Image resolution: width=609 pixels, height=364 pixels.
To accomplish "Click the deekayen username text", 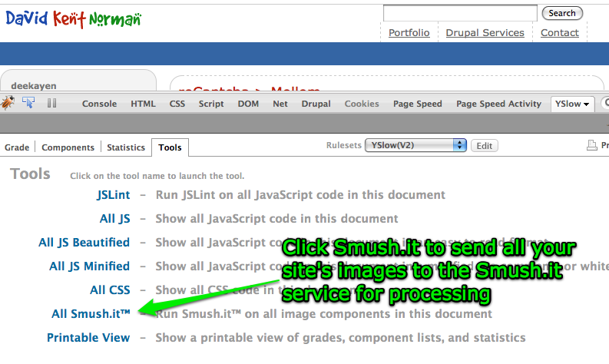I will pos(34,86).
